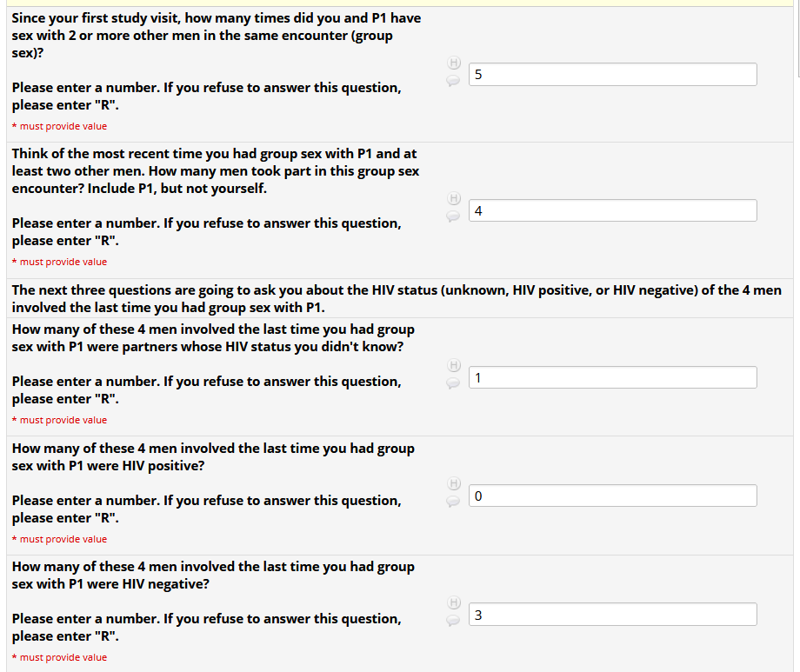The width and height of the screenshot is (800, 672).
Task: View history icon for men took part field
Action: (453, 198)
